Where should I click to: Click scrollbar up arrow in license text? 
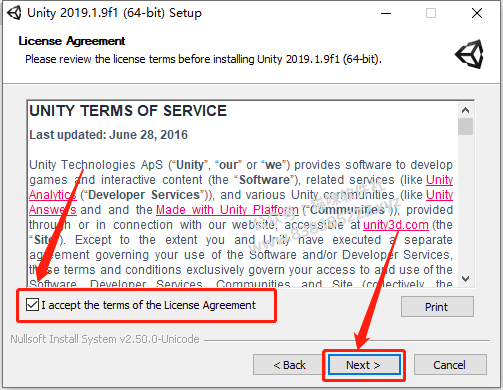click(x=465, y=110)
